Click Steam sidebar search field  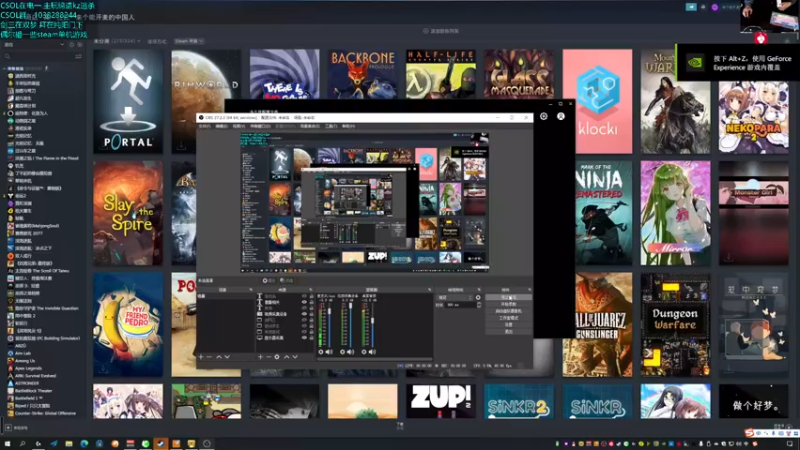41,56
